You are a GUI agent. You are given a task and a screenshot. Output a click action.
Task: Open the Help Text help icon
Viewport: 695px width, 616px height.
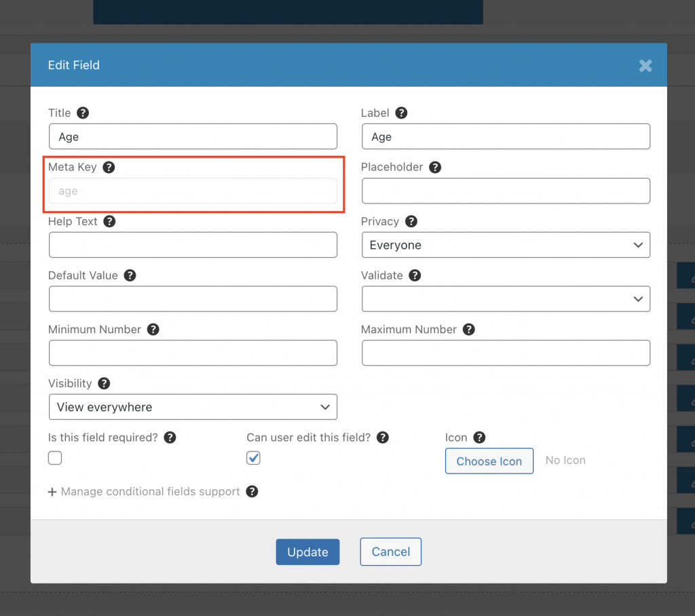tap(109, 221)
